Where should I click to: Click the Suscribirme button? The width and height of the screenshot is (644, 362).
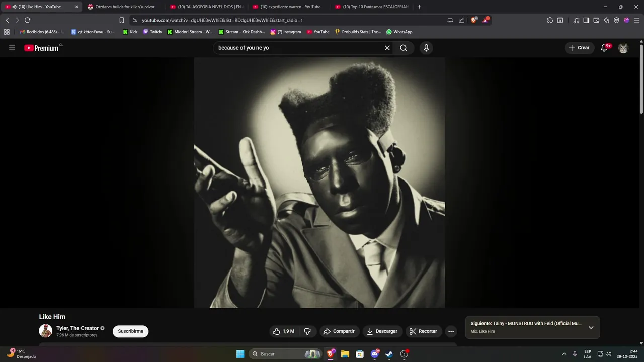(x=131, y=331)
